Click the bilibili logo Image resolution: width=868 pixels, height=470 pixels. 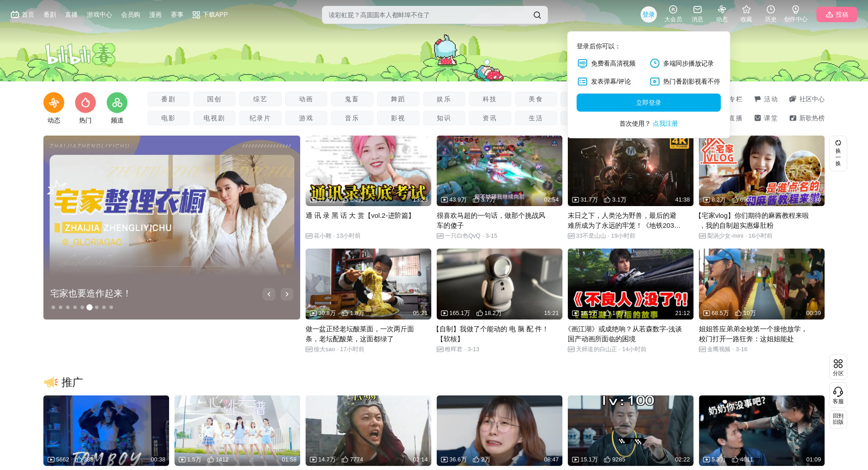(80, 55)
